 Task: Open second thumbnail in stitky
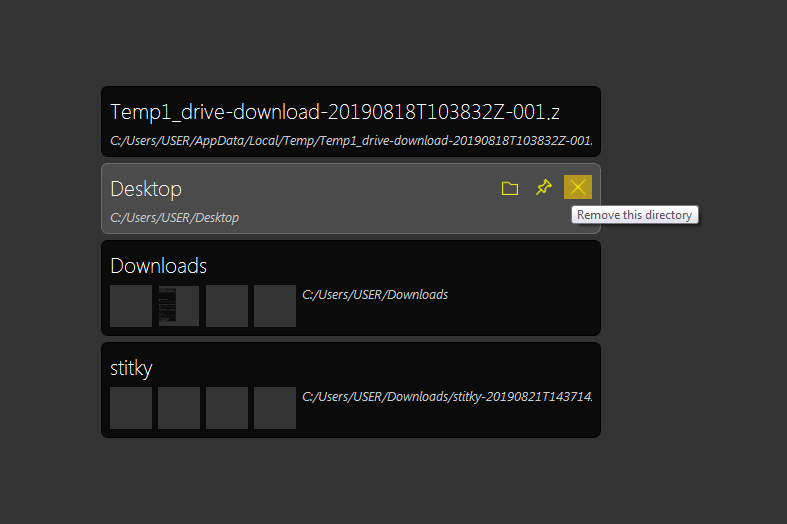179,408
